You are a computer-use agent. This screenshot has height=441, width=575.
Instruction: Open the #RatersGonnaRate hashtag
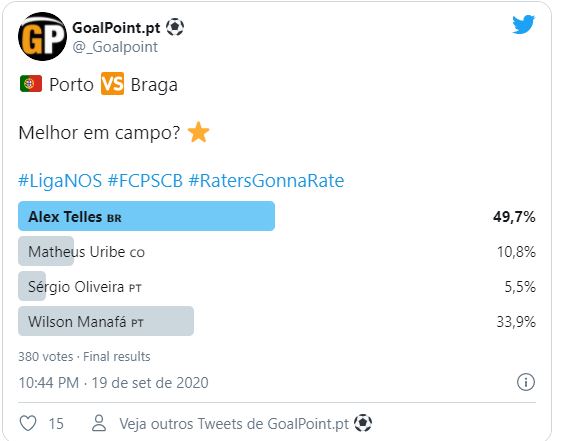pos(266,180)
